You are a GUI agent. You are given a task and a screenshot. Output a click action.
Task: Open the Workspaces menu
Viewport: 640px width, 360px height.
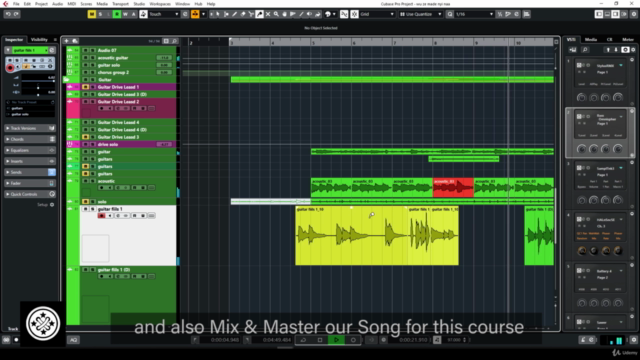click(160, 4)
